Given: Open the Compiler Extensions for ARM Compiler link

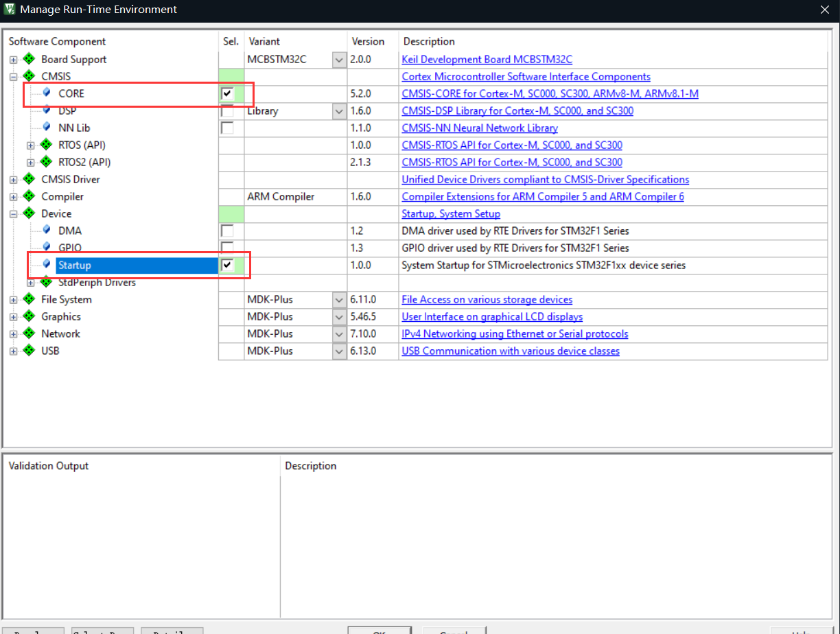Looking at the screenshot, I should [x=543, y=196].
